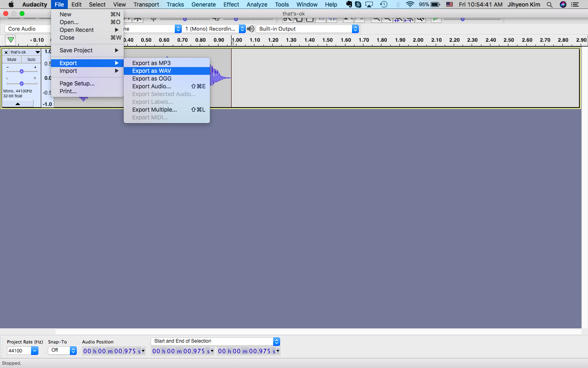The height and width of the screenshot is (368, 588).
Task: Open Notification Center list icon
Action: 575,4
